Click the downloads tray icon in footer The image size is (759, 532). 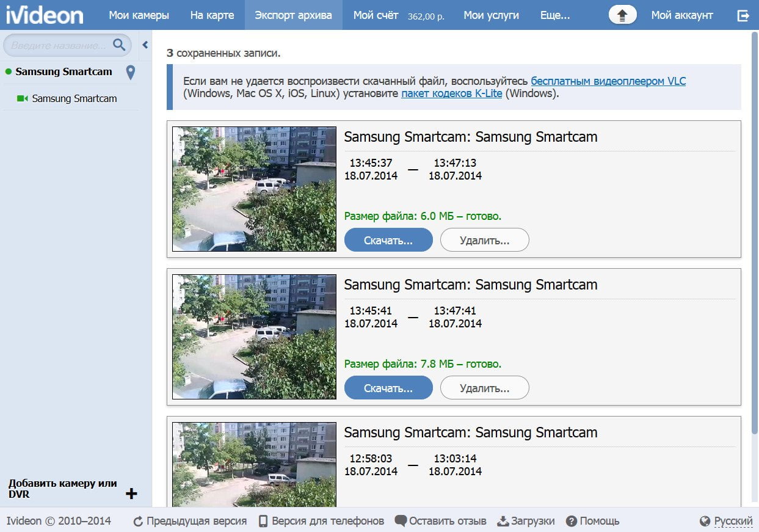click(x=503, y=522)
